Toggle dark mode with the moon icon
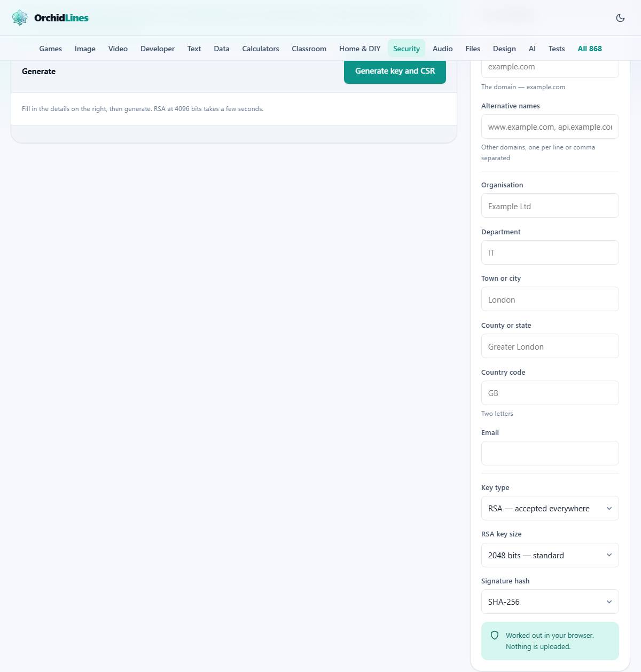This screenshot has width=641, height=672. click(620, 18)
